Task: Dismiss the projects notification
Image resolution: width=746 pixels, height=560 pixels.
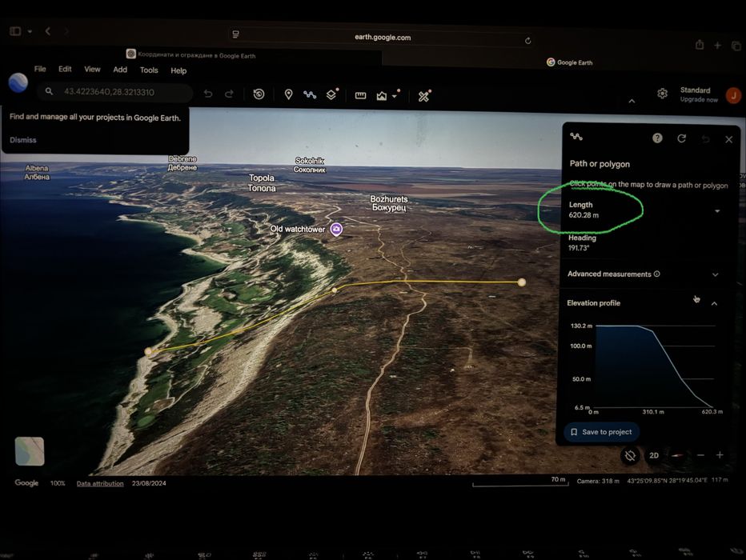Action: pyautogui.click(x=23, y=140)
